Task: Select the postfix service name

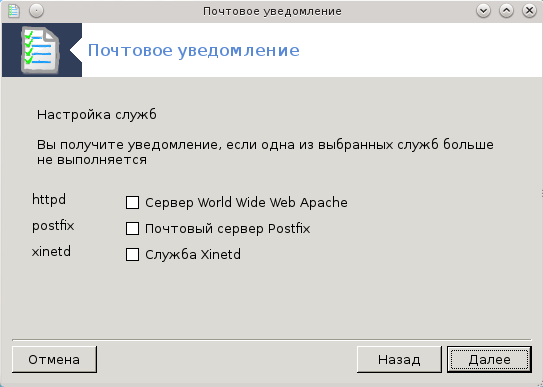Action: pyautogui.click(x=53, y=226)
